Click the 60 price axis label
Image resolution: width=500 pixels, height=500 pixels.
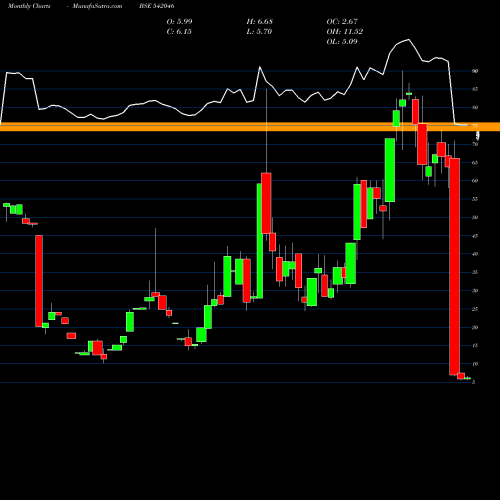[475, 181]
